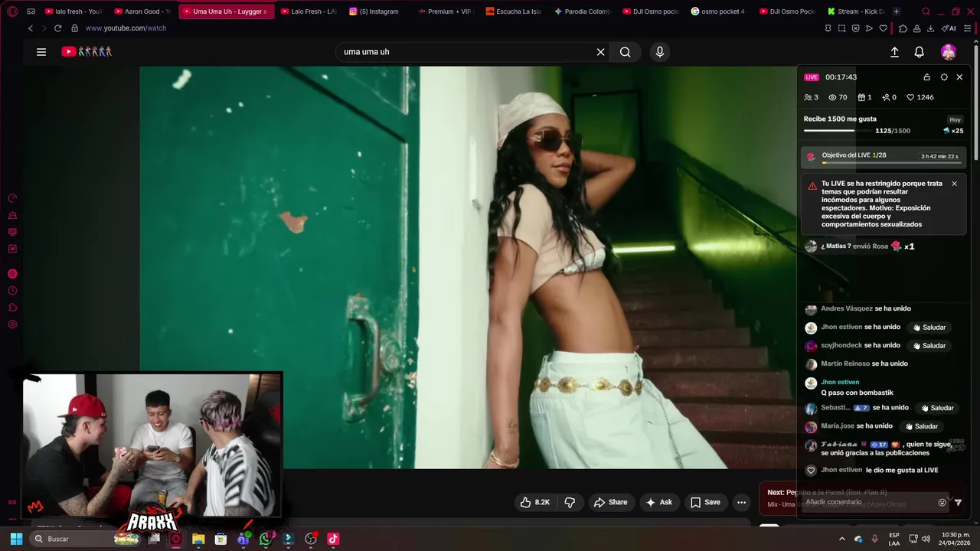980x551 pixels.
Task: Go back in browser history
Action: [31, 28]
